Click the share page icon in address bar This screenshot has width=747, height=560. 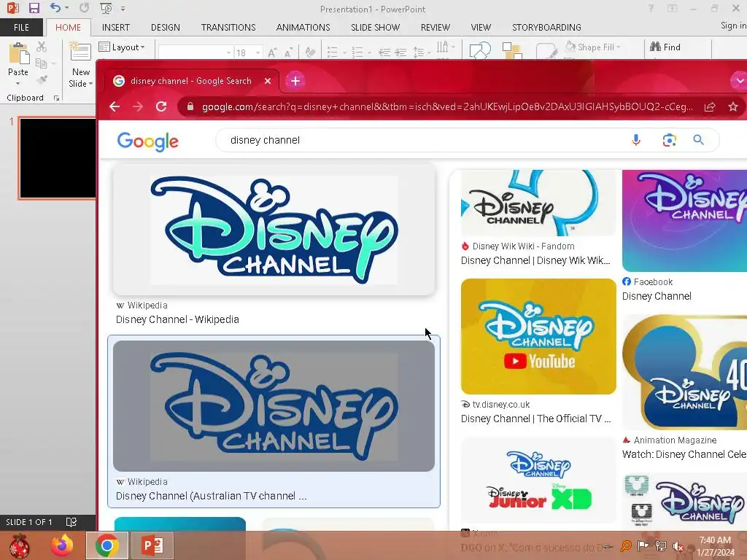(x=710, y=106)
